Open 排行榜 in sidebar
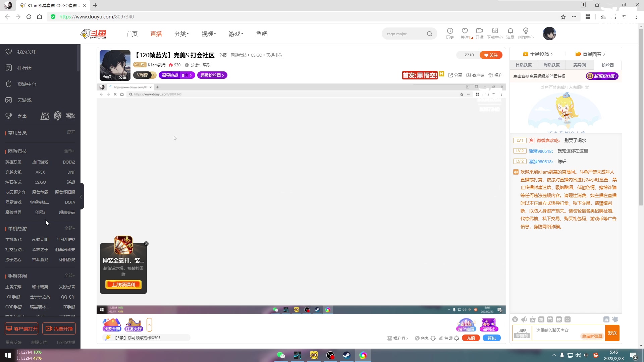 (x=24, y=68)
